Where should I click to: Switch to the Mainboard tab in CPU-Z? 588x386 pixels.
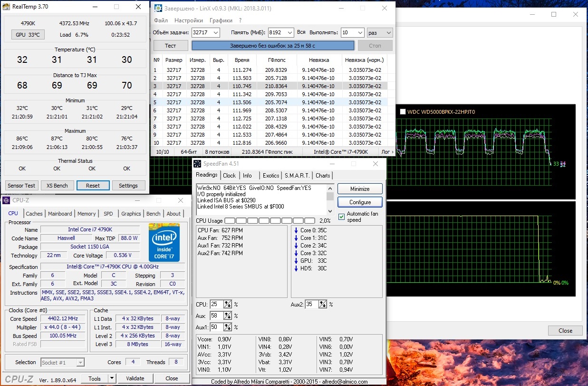(60, 214)
